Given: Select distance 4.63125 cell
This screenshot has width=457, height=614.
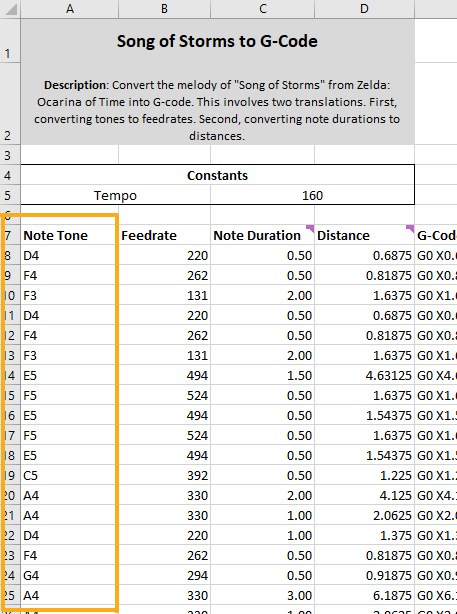Looking at the screenshot, I should 364,375.
